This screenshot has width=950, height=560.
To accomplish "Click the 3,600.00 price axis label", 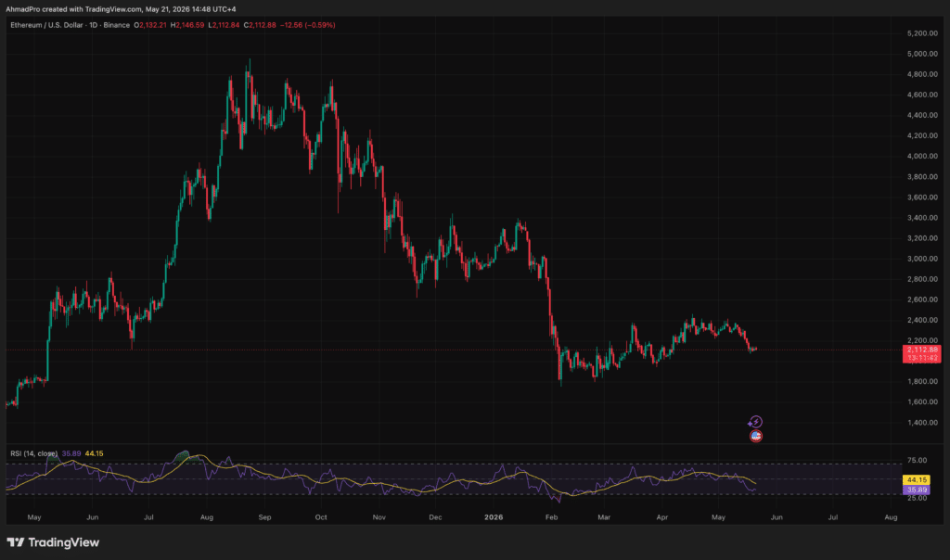I will pos(922,197).
